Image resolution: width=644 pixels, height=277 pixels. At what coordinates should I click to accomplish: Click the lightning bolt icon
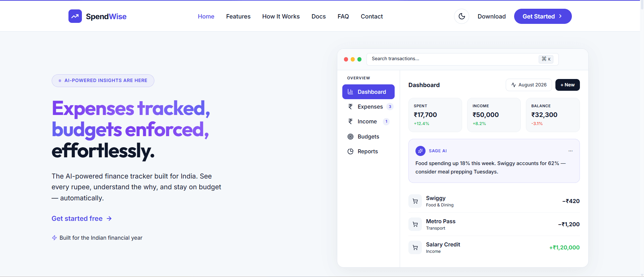(54, 238)
